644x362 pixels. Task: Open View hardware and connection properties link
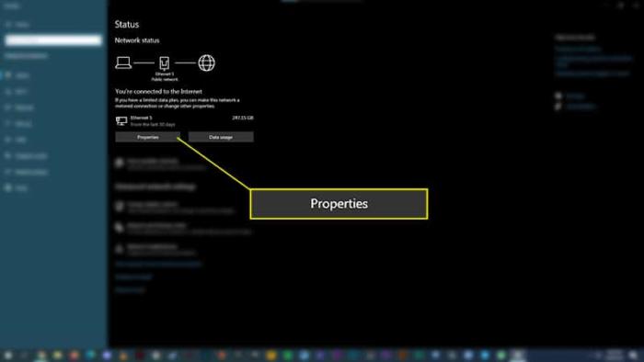coord(158,264)
